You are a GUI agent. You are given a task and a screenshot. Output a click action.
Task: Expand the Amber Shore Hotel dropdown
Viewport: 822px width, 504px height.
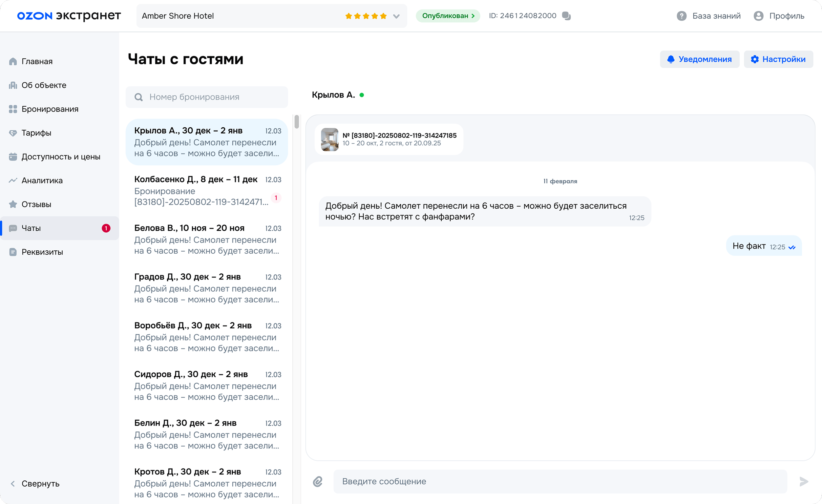tap(396, 16)
